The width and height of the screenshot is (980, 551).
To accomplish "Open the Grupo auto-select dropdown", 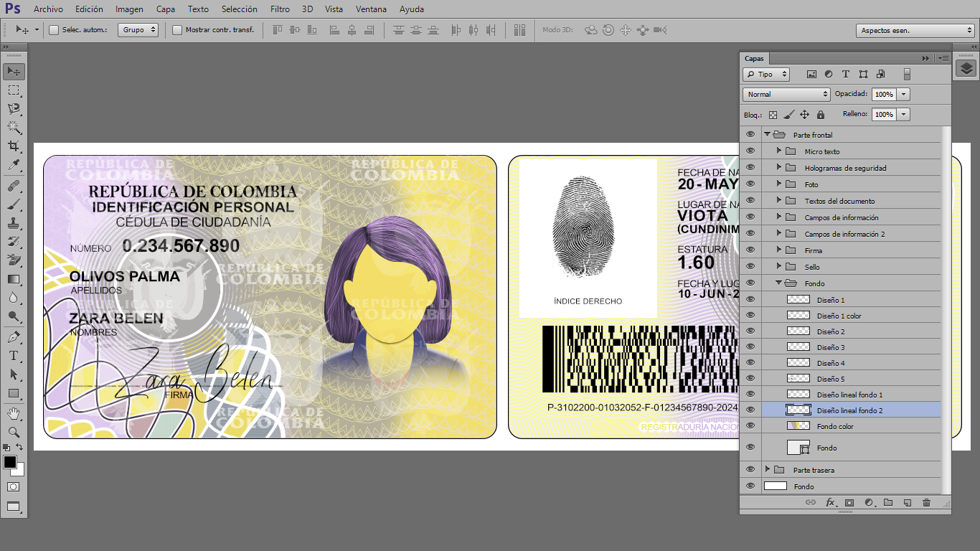I will [139, 30].
